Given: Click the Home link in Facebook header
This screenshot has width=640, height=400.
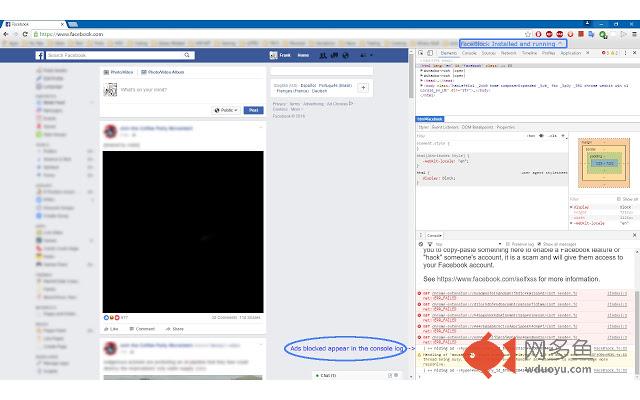Looking at the screenshot, I should 303,55.
